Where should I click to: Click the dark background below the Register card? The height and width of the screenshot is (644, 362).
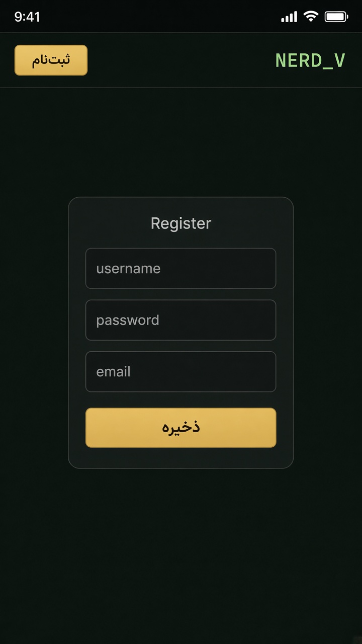[x=181, y=553]
